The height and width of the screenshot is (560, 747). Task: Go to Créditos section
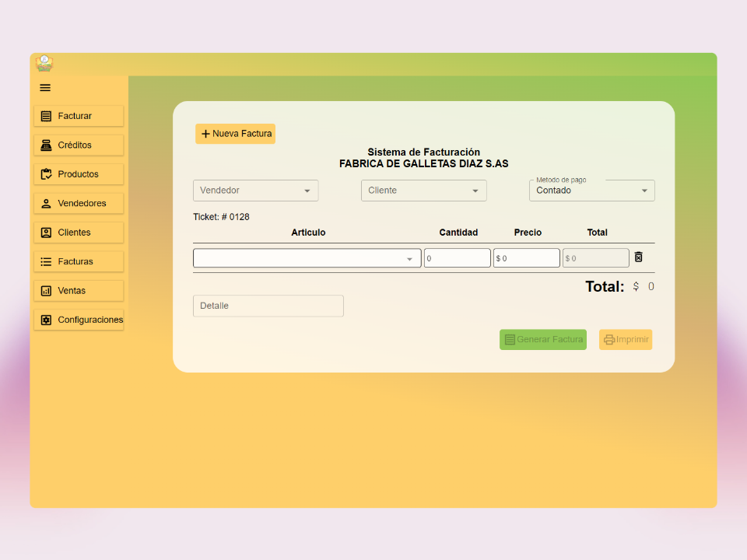[79, 145]
